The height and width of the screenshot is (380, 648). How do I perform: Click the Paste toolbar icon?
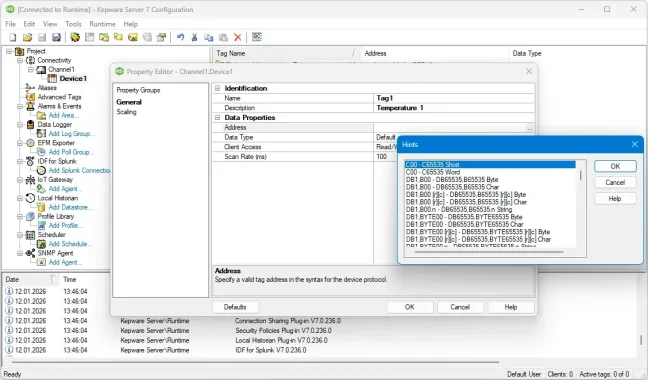click(x=223, y=38)
